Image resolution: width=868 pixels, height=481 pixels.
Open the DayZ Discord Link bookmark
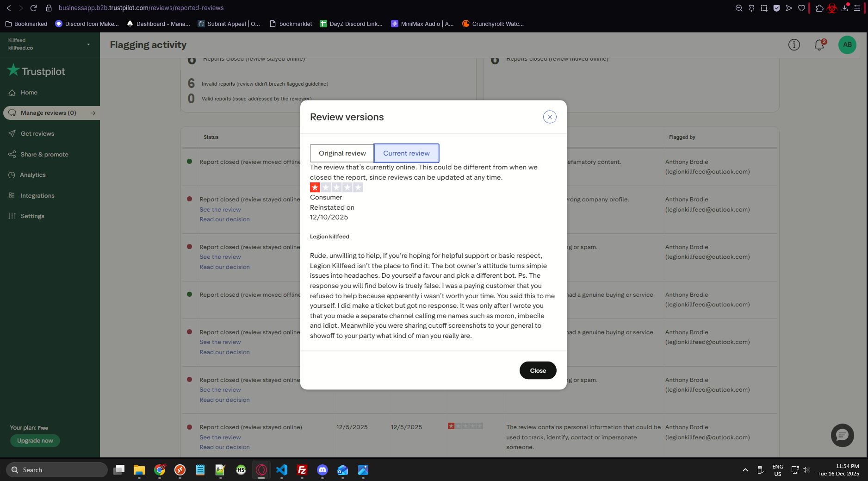coord(351,24)
